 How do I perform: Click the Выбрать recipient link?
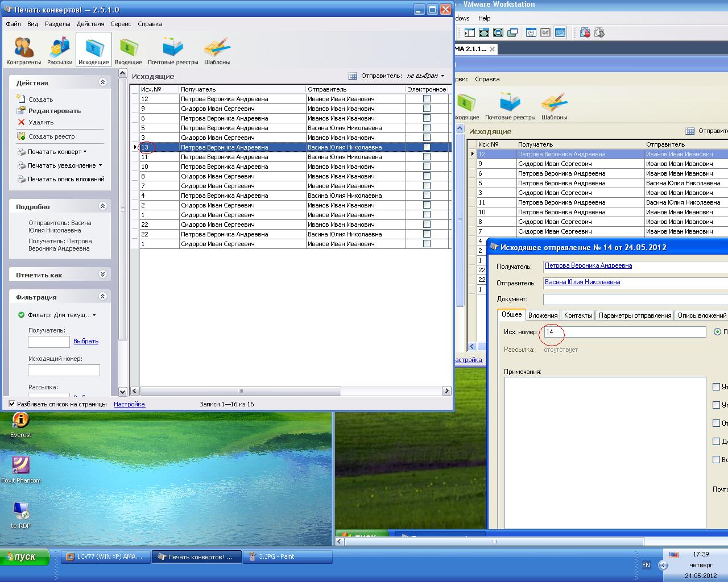tap(86, 341)
